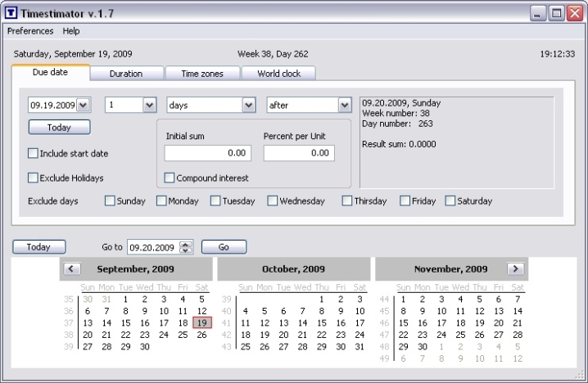
Task: Click the previous month arrow on the calendar
Action: tap(72, 268)
